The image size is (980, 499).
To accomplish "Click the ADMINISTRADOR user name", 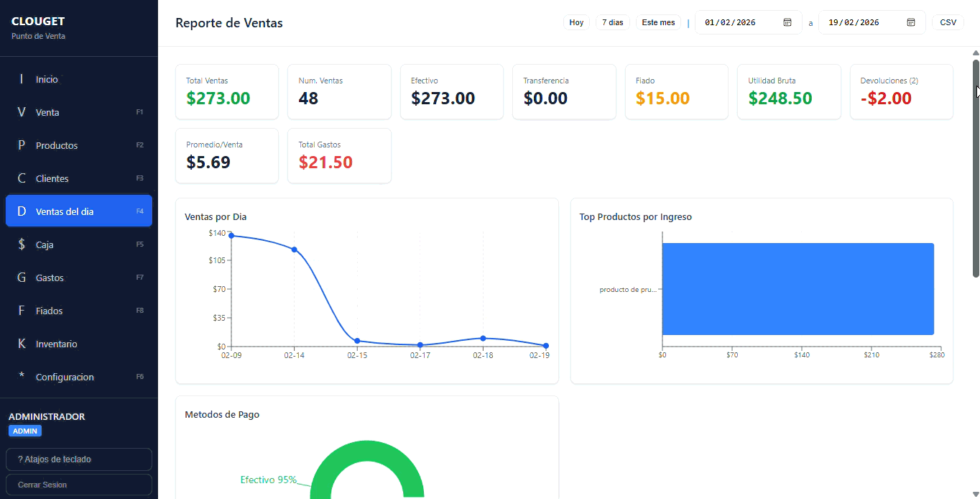I will pos(47,417).
